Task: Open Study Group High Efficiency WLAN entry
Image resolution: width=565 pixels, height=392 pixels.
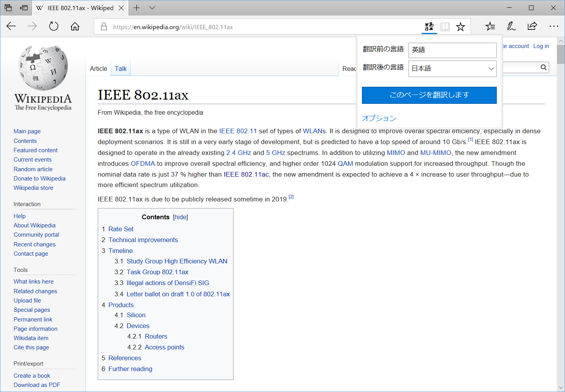Action: pyautogui.click(x=177, y=261)
